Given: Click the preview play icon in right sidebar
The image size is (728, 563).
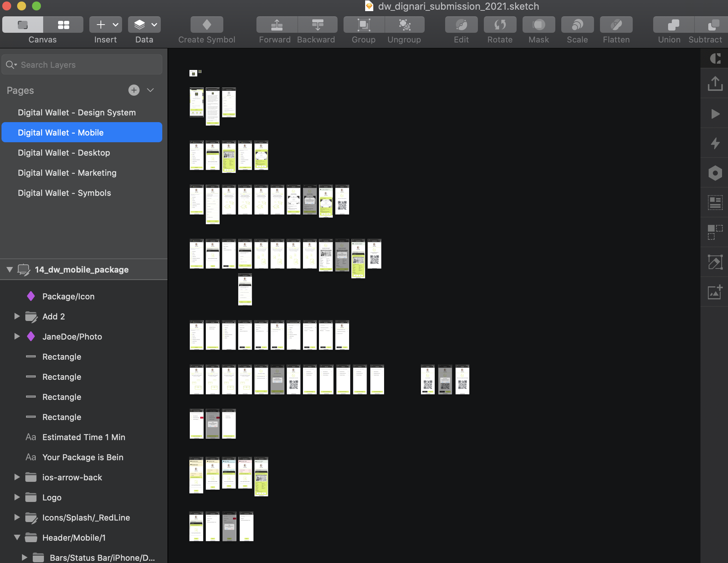Looking at the screenshot, I should coord(715,114).
